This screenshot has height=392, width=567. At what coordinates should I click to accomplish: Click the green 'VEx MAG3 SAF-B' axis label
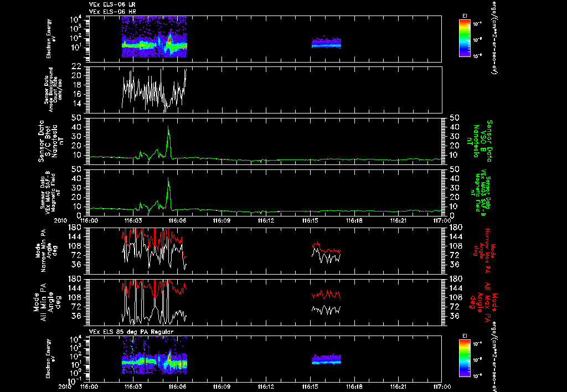click(x=481, y=193)
